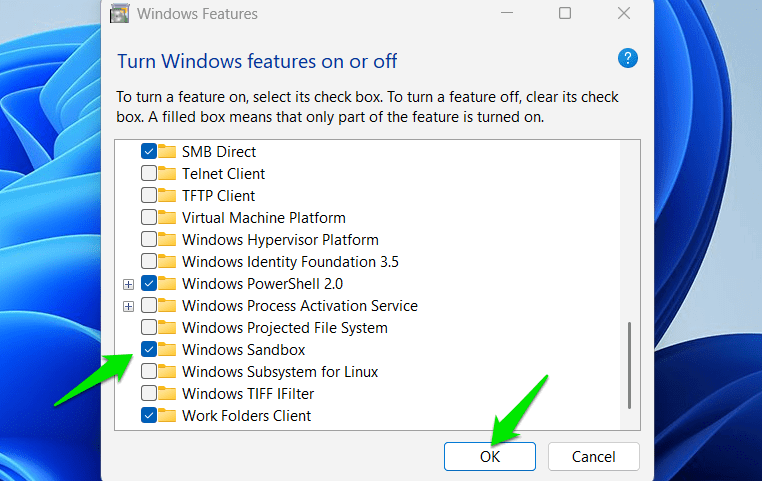Click the Windows Sandbox folder icon
This screenshot has height=481, width=762.
coord(167,350)
